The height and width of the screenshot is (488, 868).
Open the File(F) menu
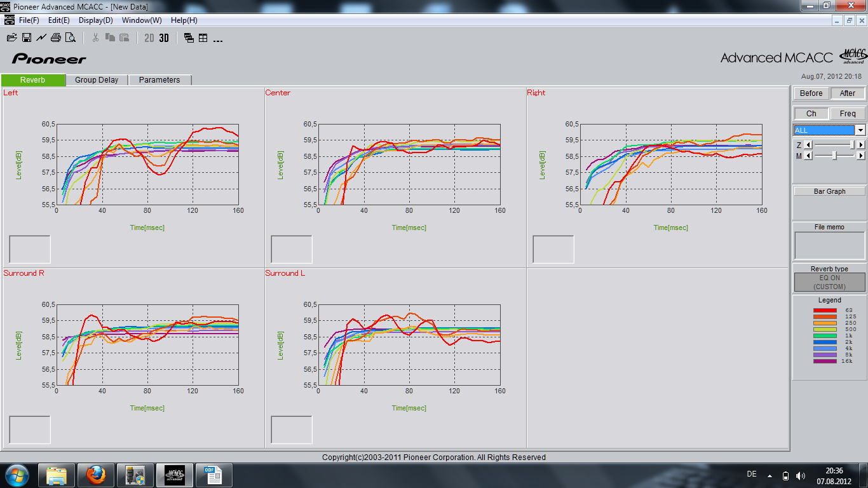pos(29,20)
